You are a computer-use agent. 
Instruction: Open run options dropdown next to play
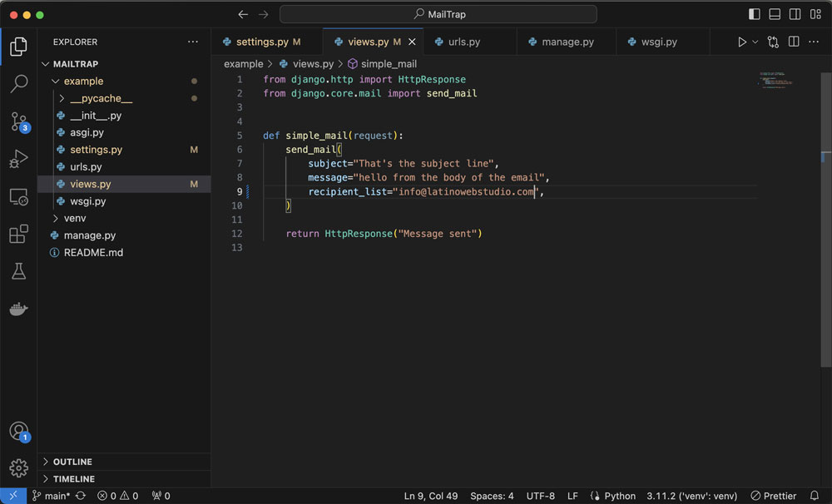click(755, 42)
